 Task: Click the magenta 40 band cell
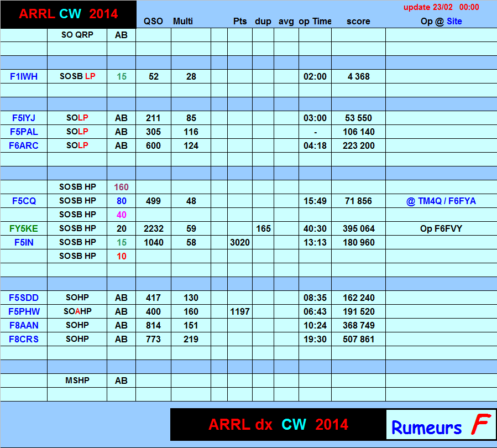click(122, 215)
